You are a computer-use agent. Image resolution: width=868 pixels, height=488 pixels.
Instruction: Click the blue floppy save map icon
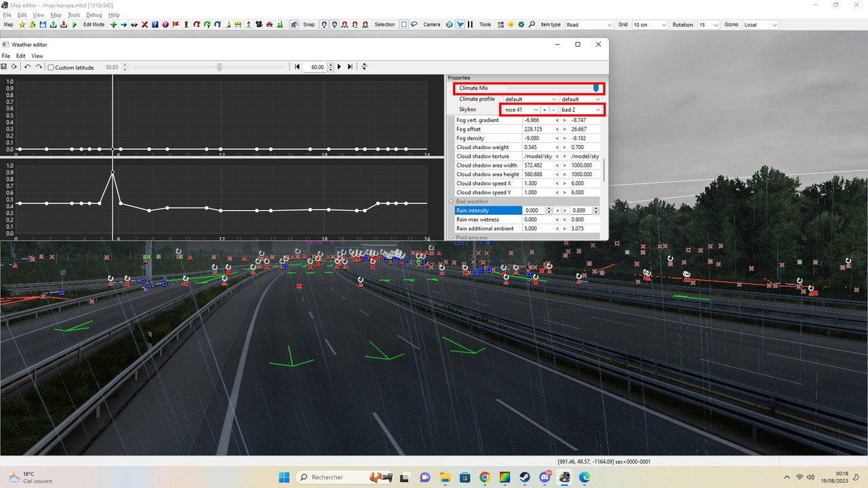coord(43,24)
